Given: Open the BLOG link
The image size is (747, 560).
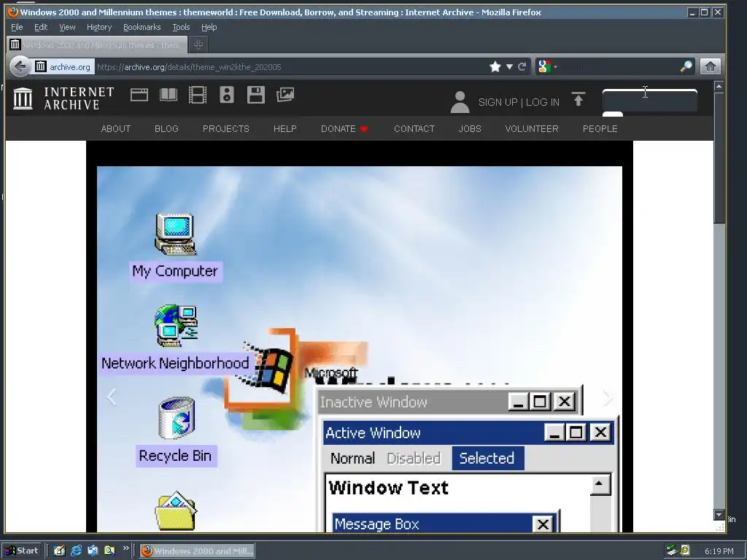Looking at the screenshot, I should (x=166, y=129).
